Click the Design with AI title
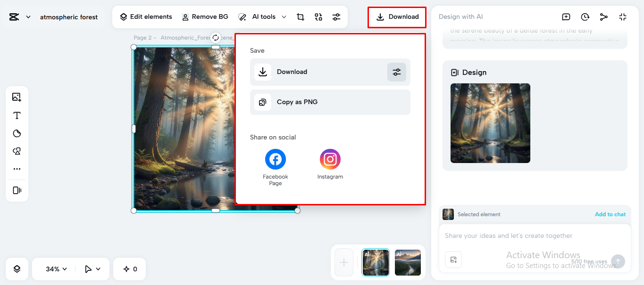 pyautogui.click(x=460, y=17)
